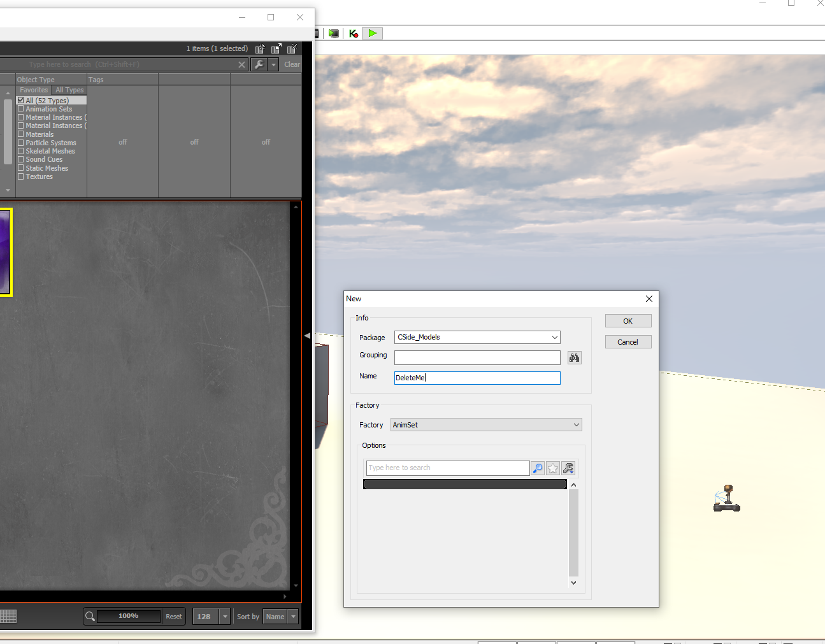Select the player start actor in viewport

pyautogui.click(x=727, y=498)
